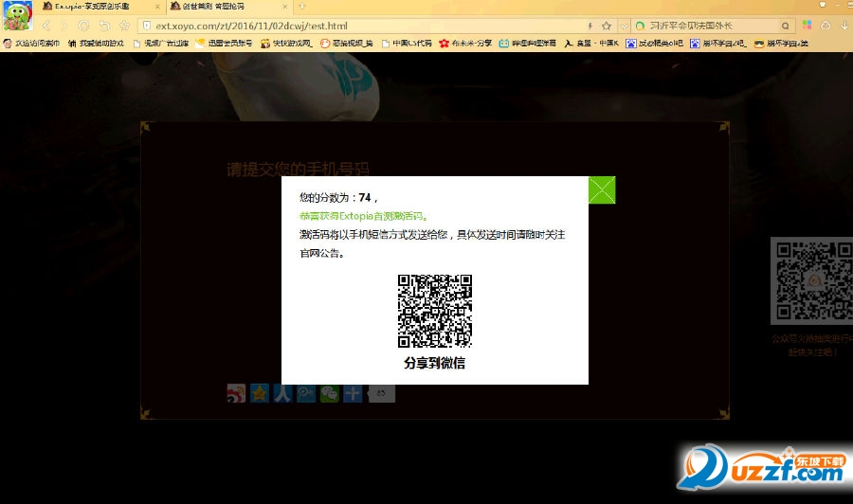Open the third bookmark with page icon

(161, 44)
